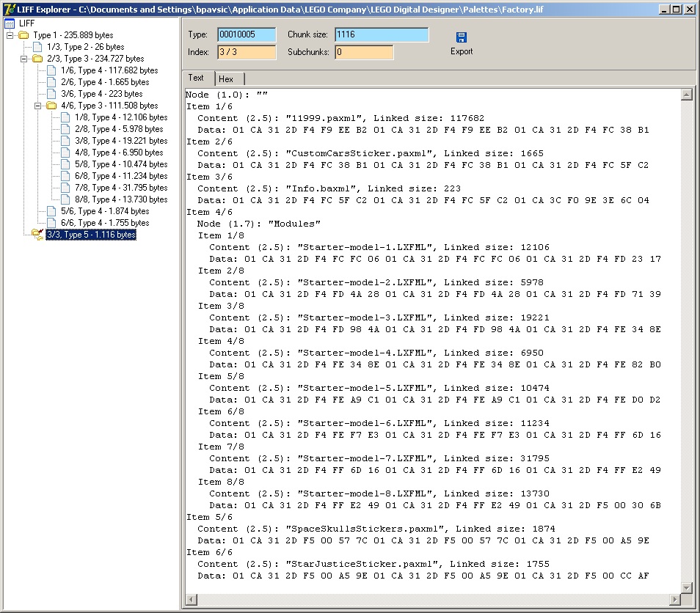Click the file icon of 3/6, Type 4
700x613 pixels.
[x=52, y=94]
